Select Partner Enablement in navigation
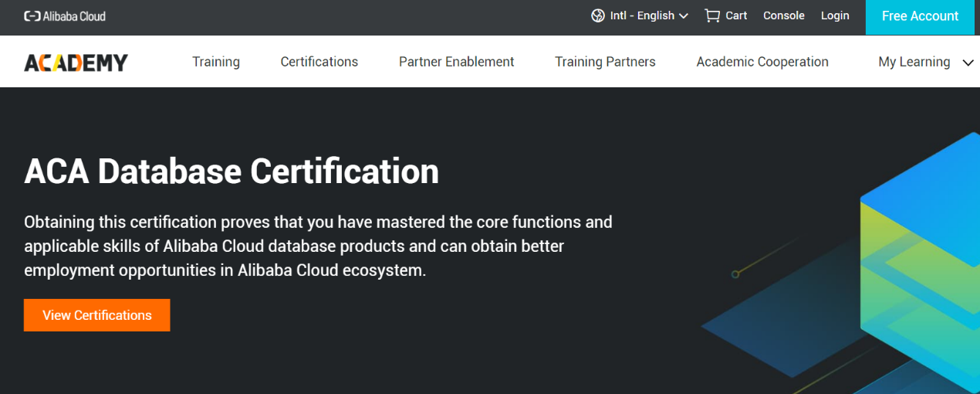This screenshot has width=980, height=394. [456, 63]
